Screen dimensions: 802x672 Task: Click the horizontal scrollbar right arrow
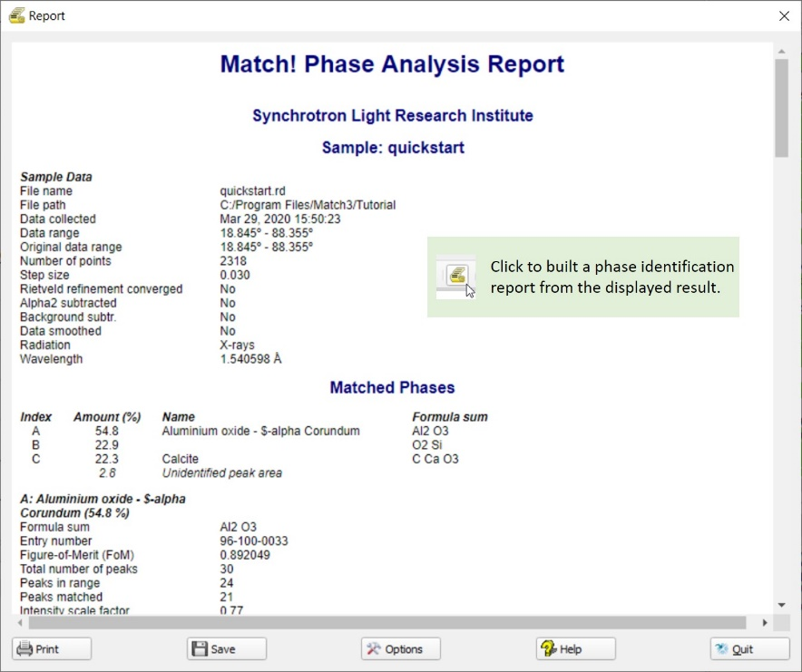click(x=765, y=622)
